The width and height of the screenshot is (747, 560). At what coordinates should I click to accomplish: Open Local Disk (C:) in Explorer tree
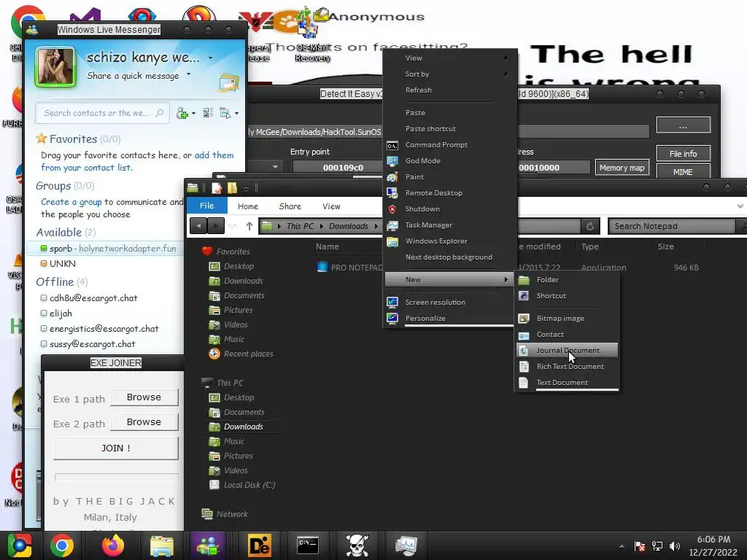(x=249, y=485)
